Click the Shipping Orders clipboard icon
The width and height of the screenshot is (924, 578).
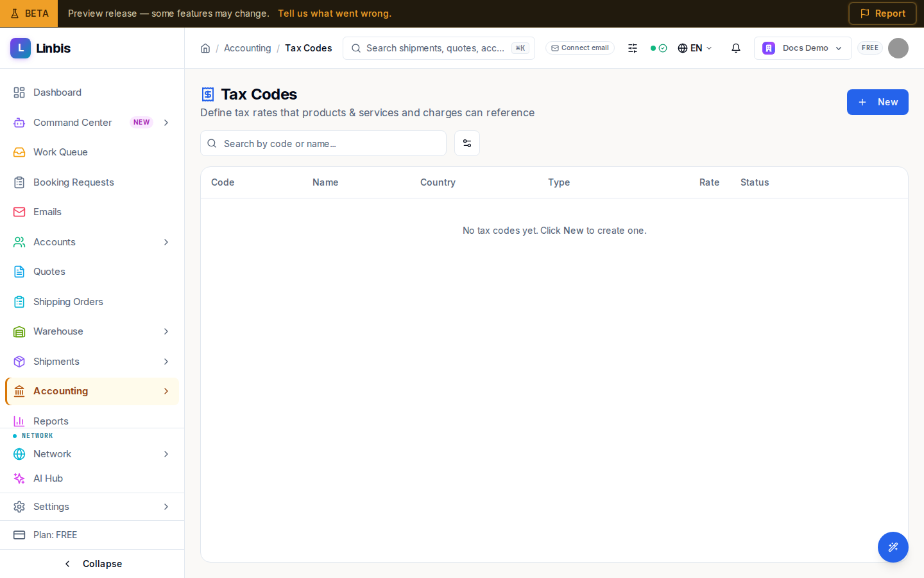tap(19, 302)
